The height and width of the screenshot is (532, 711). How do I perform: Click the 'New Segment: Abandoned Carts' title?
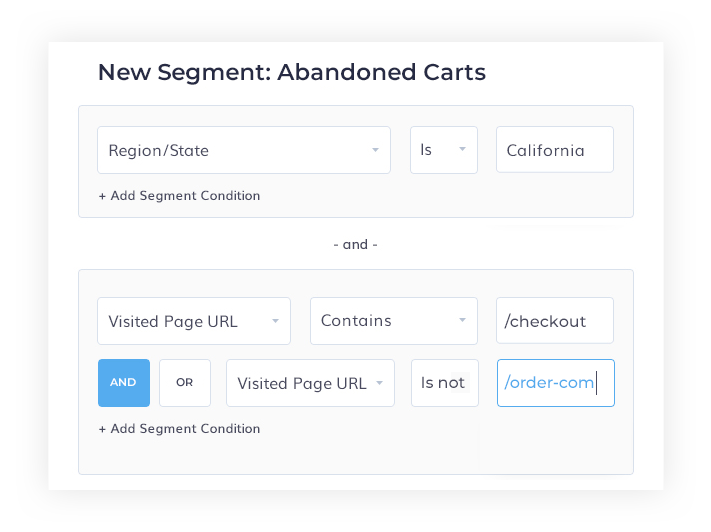291,72
